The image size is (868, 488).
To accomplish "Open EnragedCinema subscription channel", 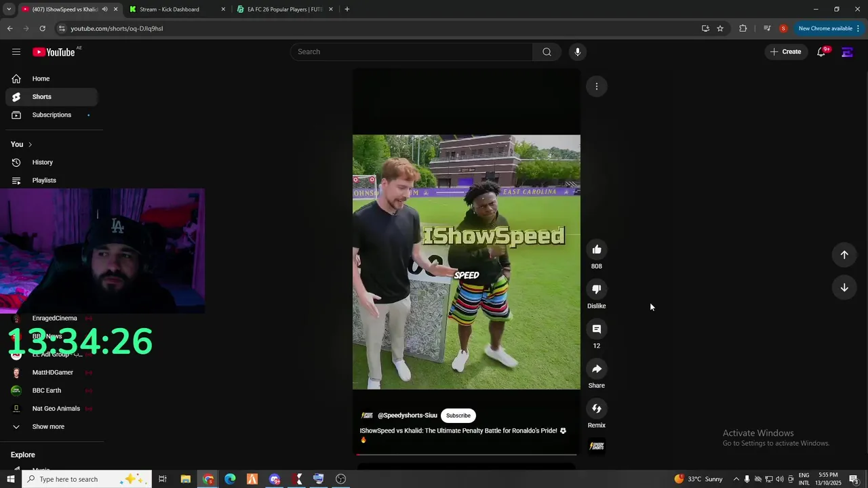I will pos(52,319).
